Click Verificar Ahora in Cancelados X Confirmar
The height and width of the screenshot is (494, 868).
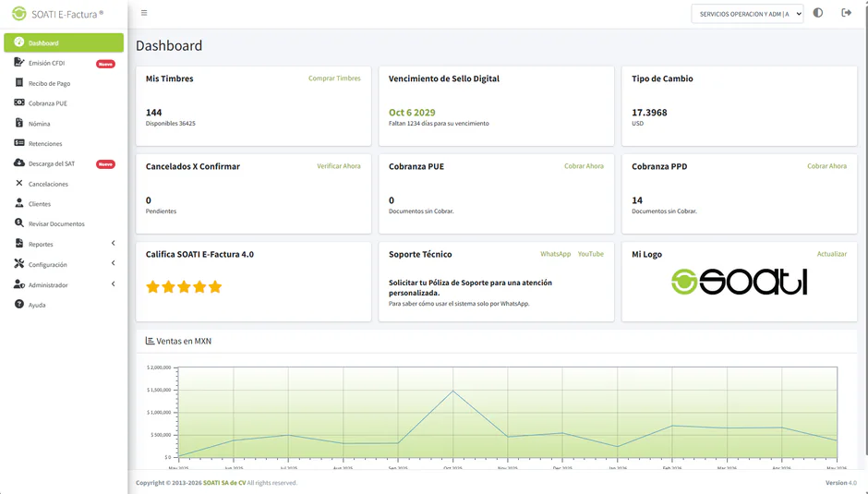(339, 165)
